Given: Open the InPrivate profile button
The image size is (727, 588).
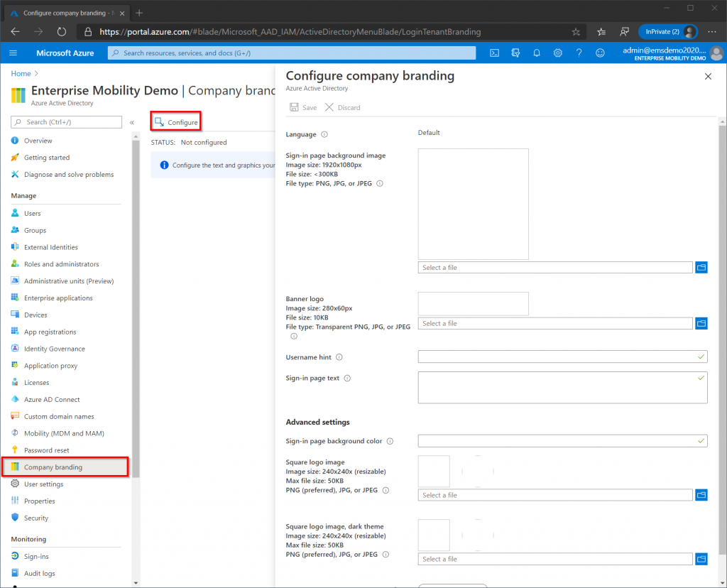Looking at the screenshot, I should pyautogui.click(x=668, y=32).
